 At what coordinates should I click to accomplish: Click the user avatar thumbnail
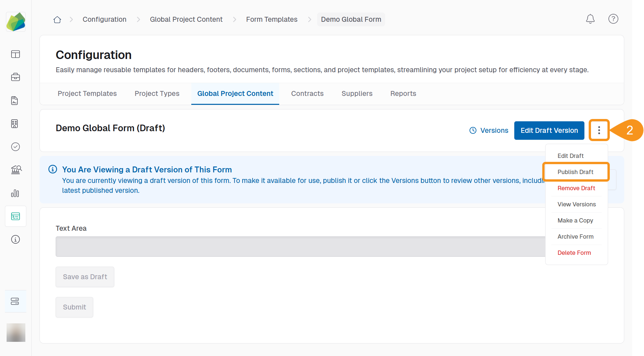coord(16,332)
